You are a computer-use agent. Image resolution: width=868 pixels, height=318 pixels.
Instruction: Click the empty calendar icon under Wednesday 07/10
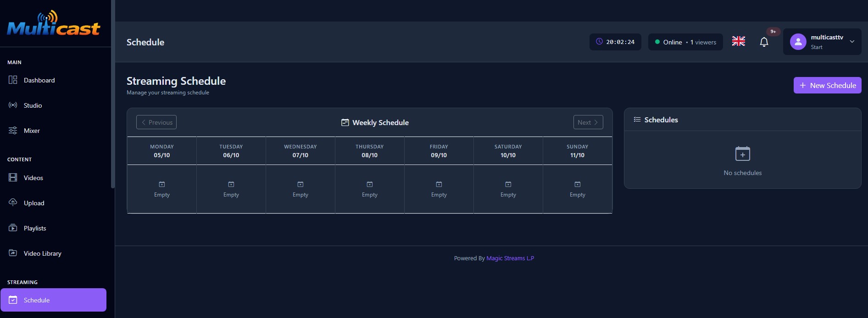(x=300, y=184)
